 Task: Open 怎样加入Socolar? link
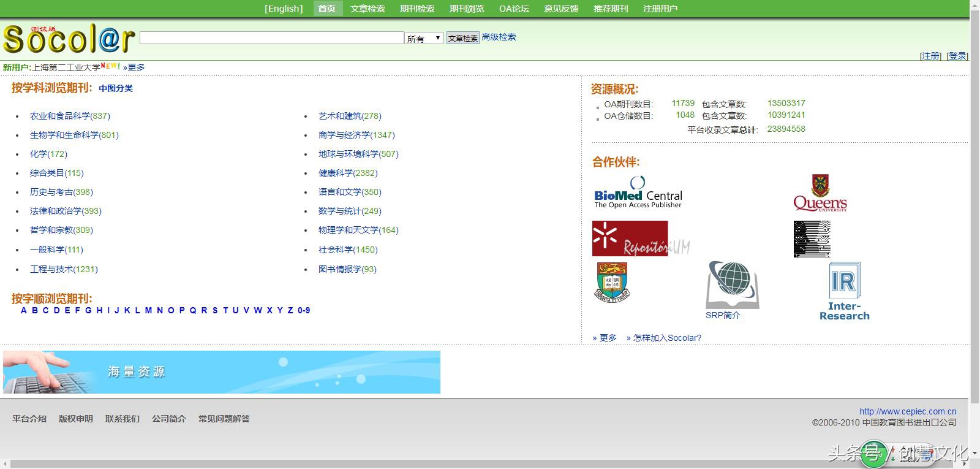point(664,338)
